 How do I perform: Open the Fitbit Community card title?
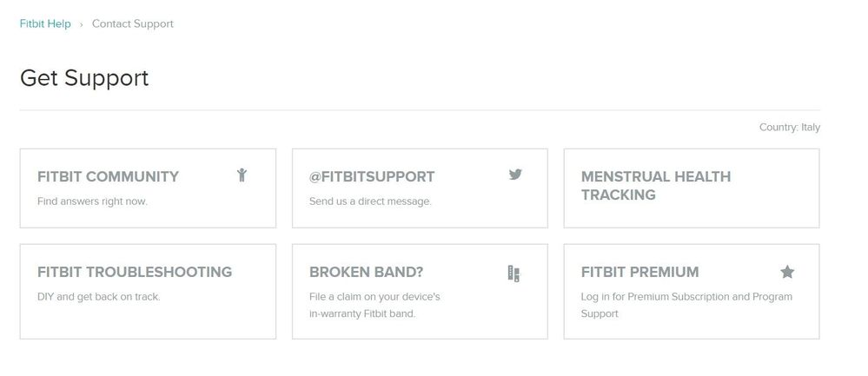[x=108, y=176]
